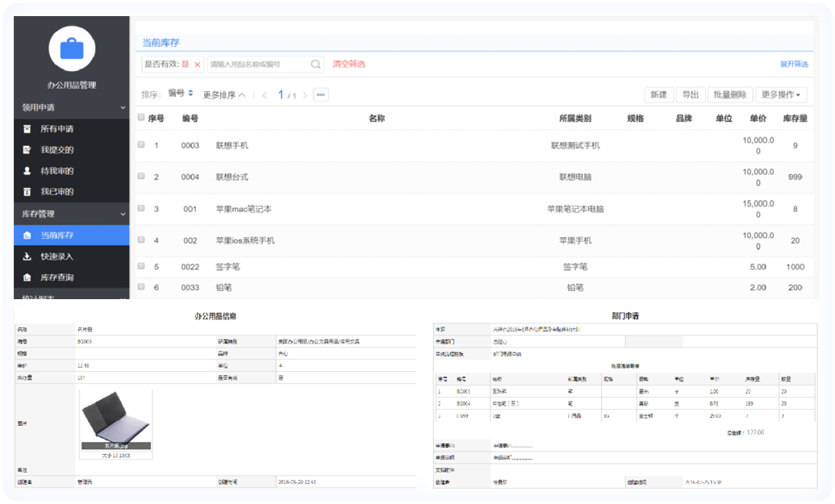Open 我提交的 via its edit icon

[x=27, y=149]
